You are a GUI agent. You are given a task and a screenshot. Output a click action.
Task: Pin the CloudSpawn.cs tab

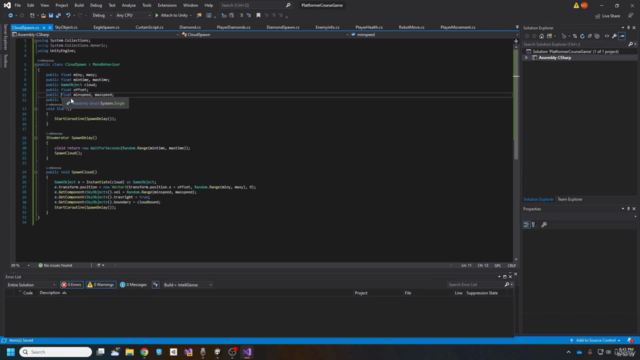[x=44, y=27]
